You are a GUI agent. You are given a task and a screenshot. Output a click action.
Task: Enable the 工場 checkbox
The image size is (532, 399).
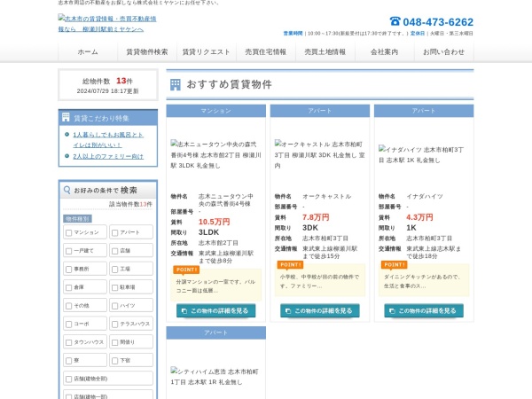pos(115,270)
